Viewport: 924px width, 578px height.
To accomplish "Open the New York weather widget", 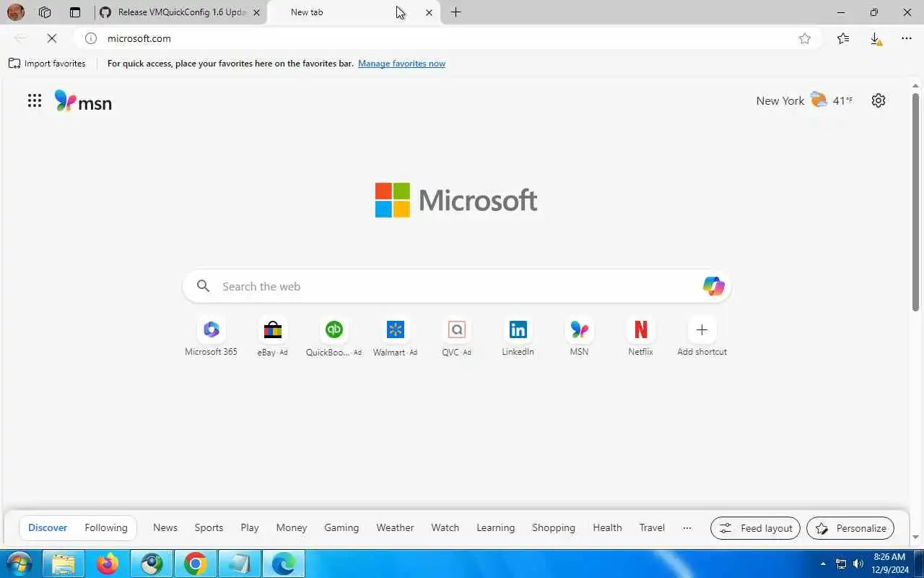I will [x=804, y=100].
